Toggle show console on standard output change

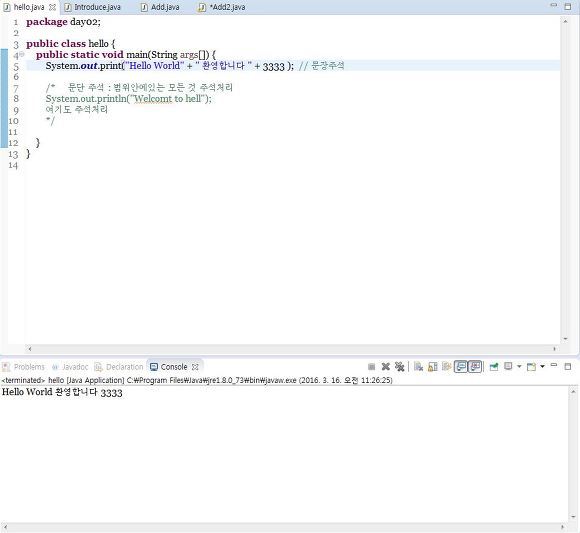[461, 367]
